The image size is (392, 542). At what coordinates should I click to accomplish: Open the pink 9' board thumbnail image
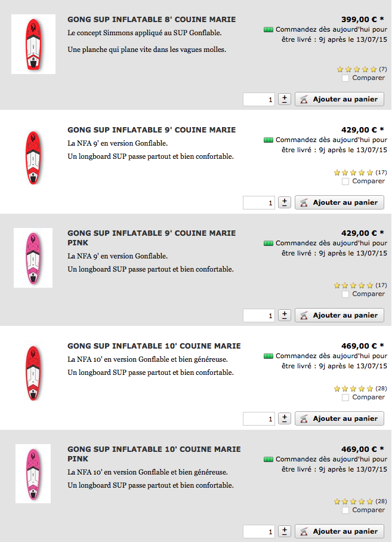tap(33, 258)
